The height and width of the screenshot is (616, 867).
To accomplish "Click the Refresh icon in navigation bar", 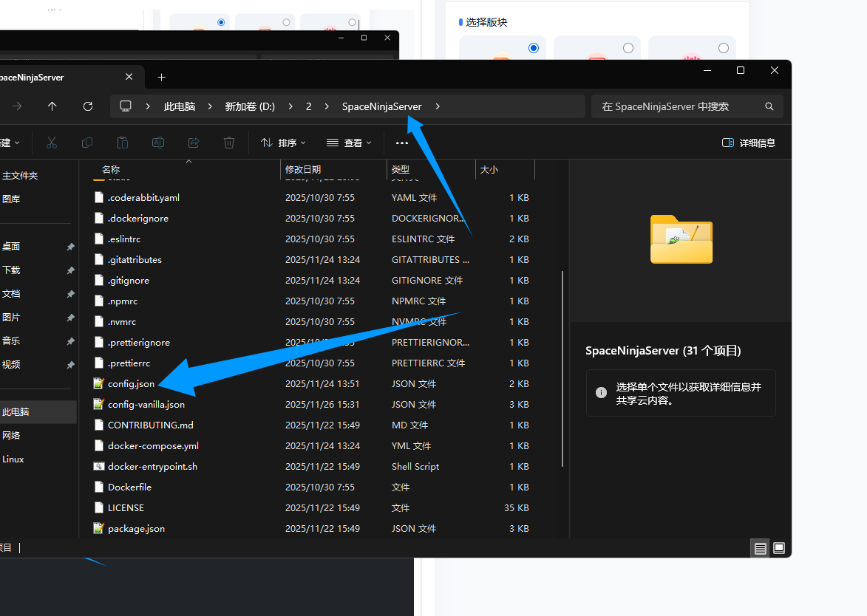I will click(x=88, y=106).
